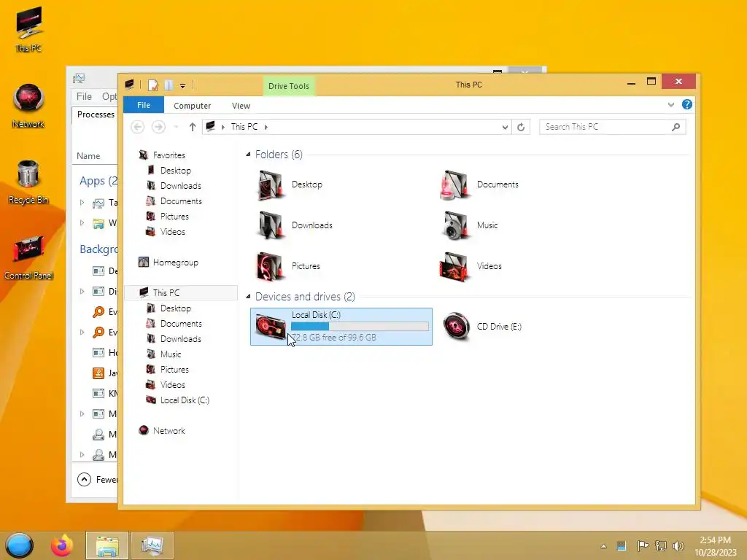Open the Drive Tools contextual tab

(x=289, y=86)
